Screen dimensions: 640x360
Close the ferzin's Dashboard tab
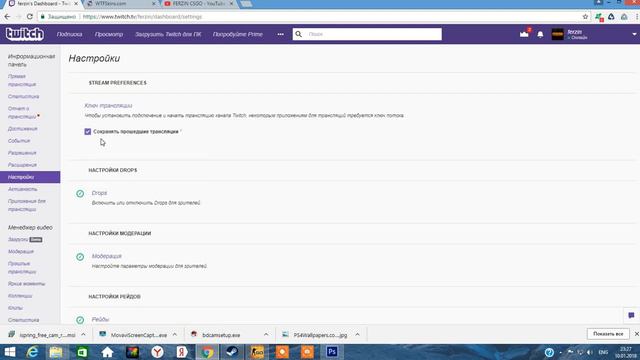coord(76,4)
